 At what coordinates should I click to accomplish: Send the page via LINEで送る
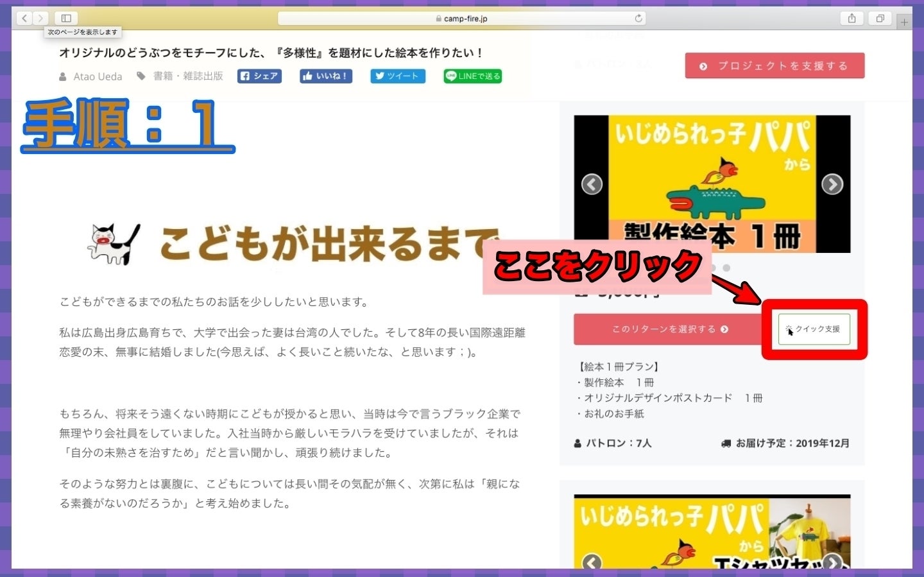click(473, 76)
